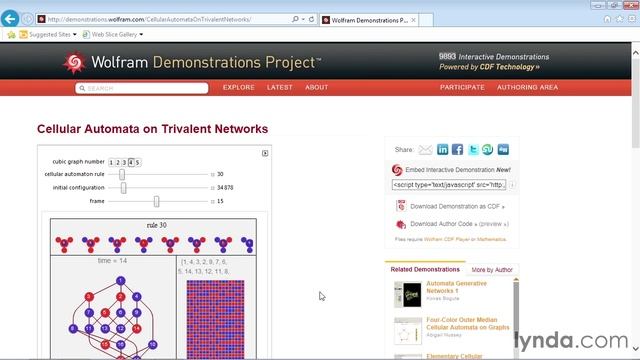This screenshot has height=360, width=640.
Task: Expand initial configuration slider controls
Action: coord(213,188)
